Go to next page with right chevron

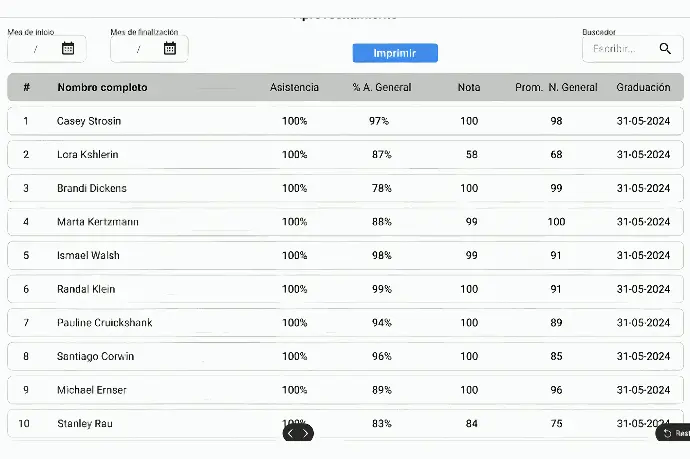click(x=306, y=433)
